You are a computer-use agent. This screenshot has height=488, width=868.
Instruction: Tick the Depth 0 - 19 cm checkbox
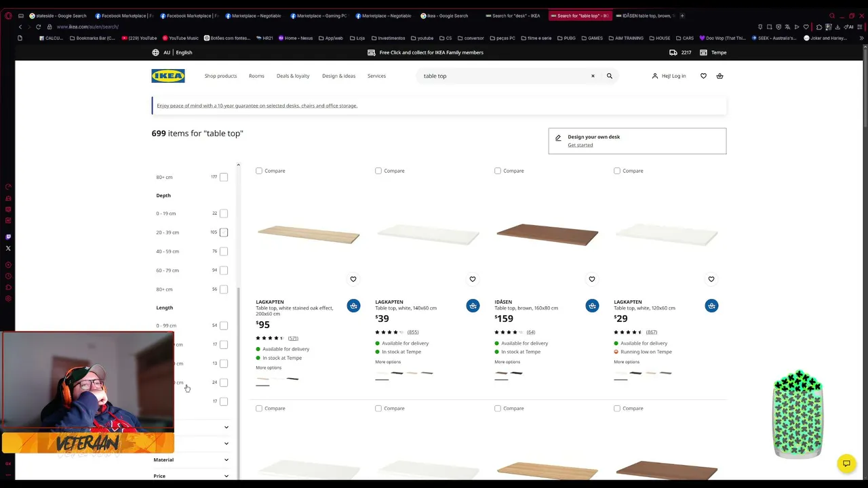[x=224, y=213]
